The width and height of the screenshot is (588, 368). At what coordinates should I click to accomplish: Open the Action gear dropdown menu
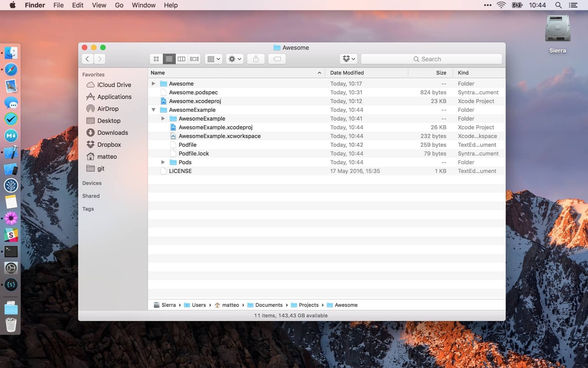tap(234, 59)
